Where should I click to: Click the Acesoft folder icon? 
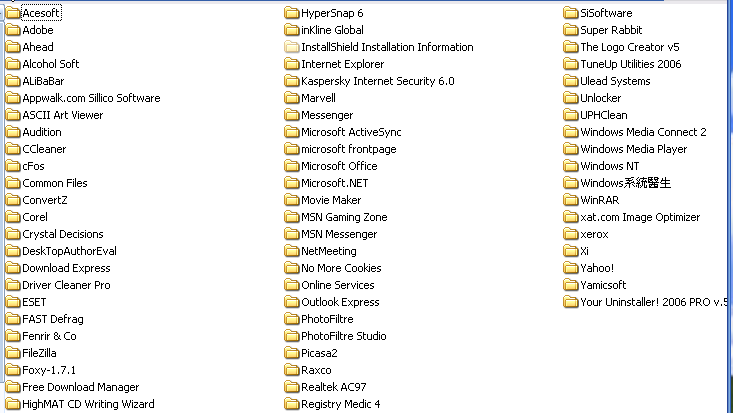(x=13, y=13)
